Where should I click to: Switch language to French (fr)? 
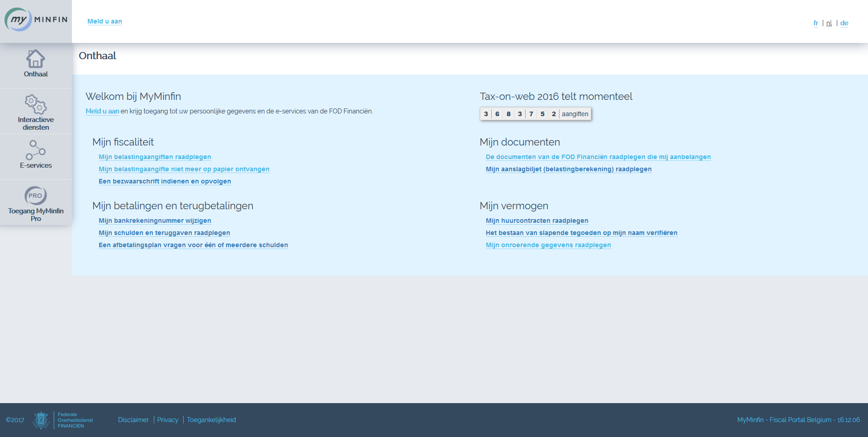816,23
